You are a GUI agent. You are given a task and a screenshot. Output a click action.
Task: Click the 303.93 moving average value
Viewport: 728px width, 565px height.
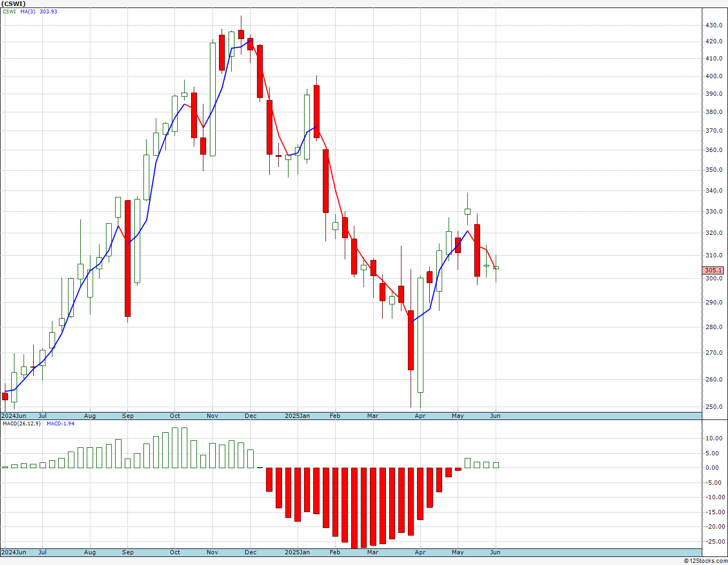[x=48, y=12]
